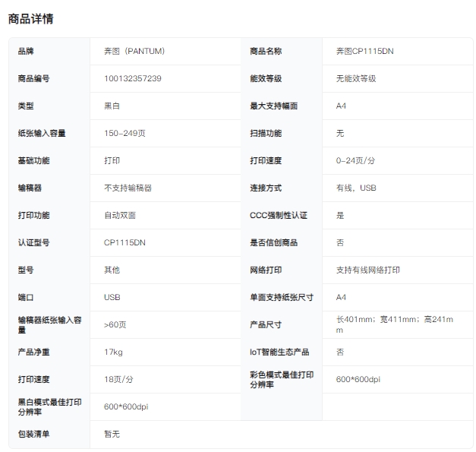Click the IoT智能生态产品 label

click(279, 352)
